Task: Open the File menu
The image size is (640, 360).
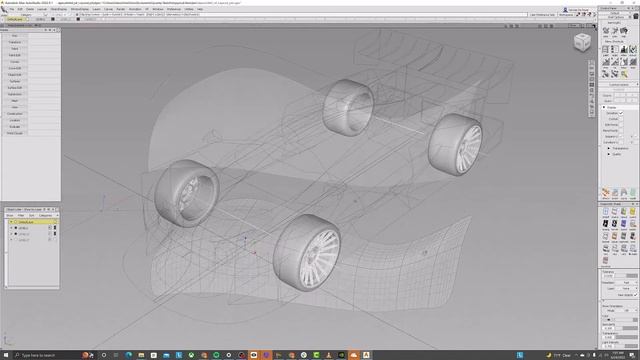Action: 12,9
